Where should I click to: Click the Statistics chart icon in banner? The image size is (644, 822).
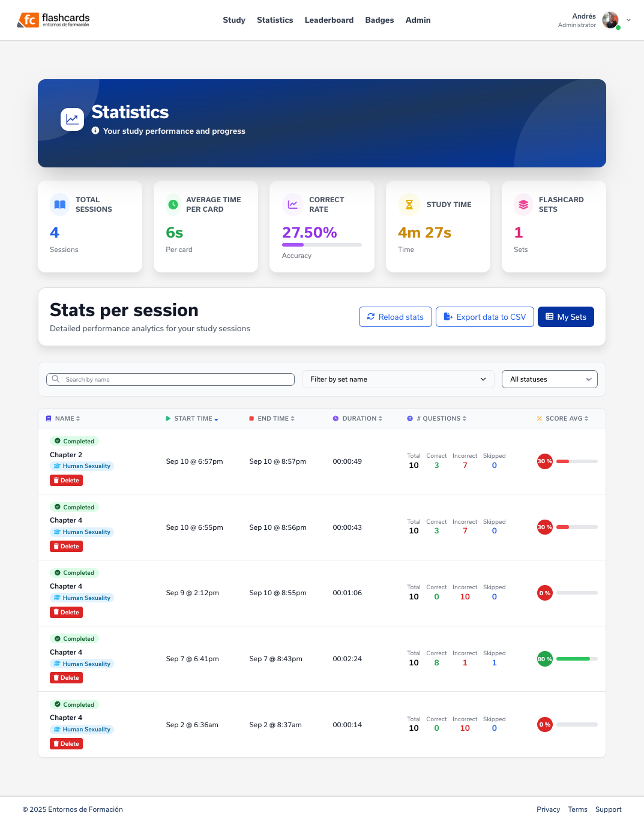[72, 119]
